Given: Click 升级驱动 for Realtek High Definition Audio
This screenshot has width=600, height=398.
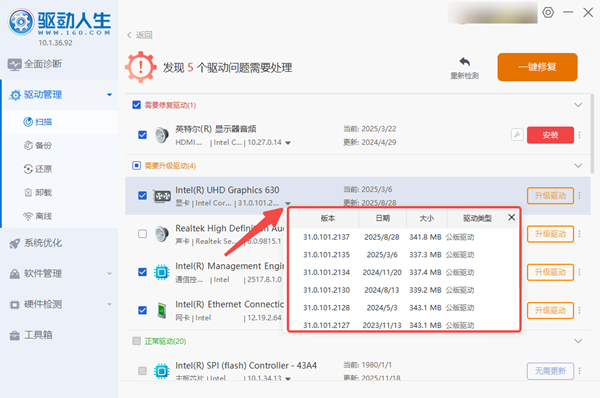Looking at the screenshot, I should click(x=550, y=234).
